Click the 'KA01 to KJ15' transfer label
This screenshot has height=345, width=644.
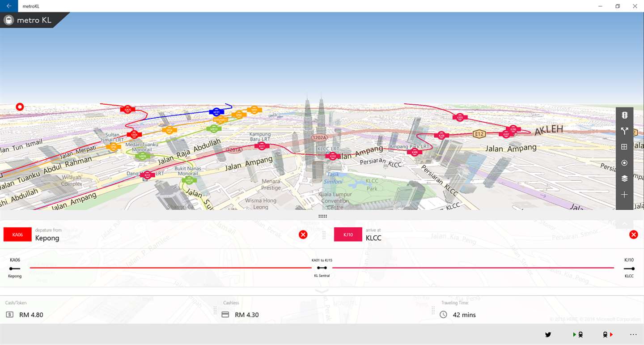point(322,260)
